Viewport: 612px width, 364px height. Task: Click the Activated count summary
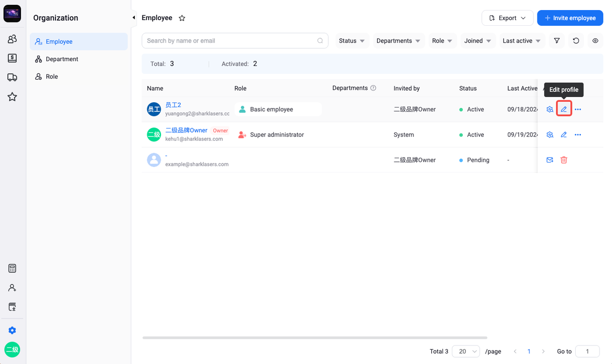click(239, 64)
